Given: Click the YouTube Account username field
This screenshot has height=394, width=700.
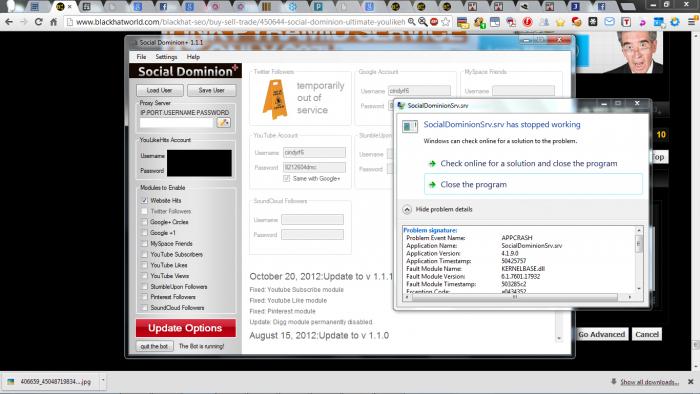Looking at the screenshot, I should [314, 152].
